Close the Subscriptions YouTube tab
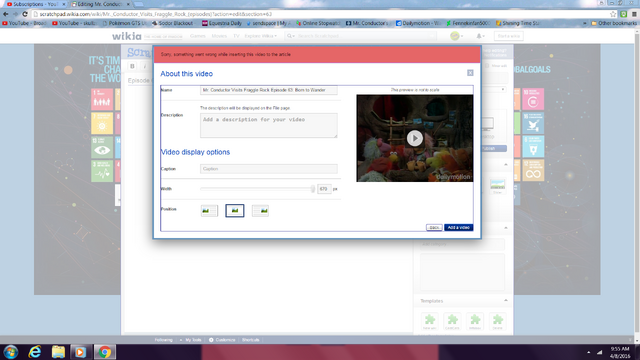The height and width of the screenshot is (360, 640). coord(64,4)
